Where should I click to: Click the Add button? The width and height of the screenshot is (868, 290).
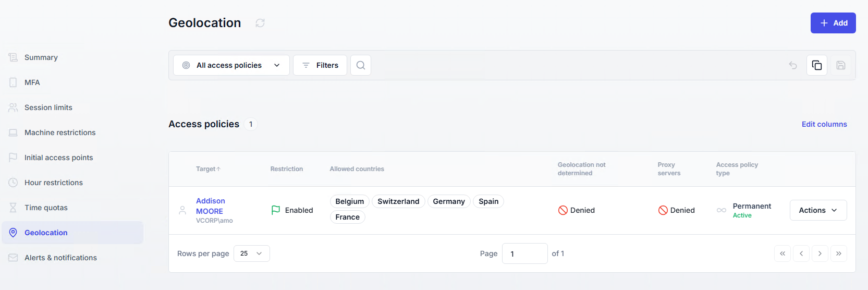point(833,23)
